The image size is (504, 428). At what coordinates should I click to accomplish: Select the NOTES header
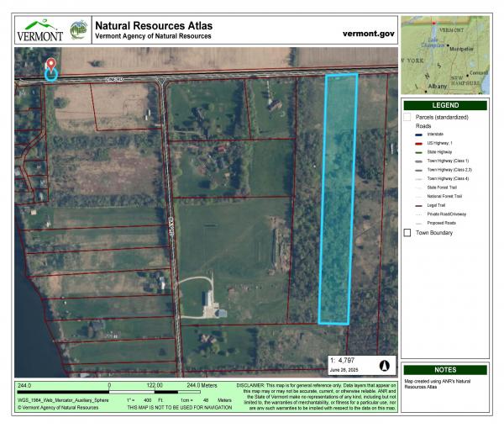click(445, 370)
